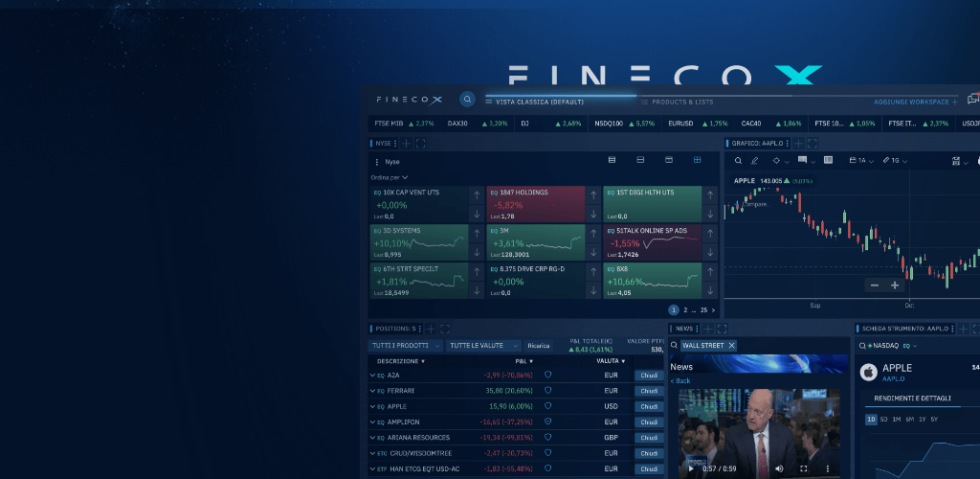
Task: Remove the WALL STREET news filter tag
Action: pos(731,345)
